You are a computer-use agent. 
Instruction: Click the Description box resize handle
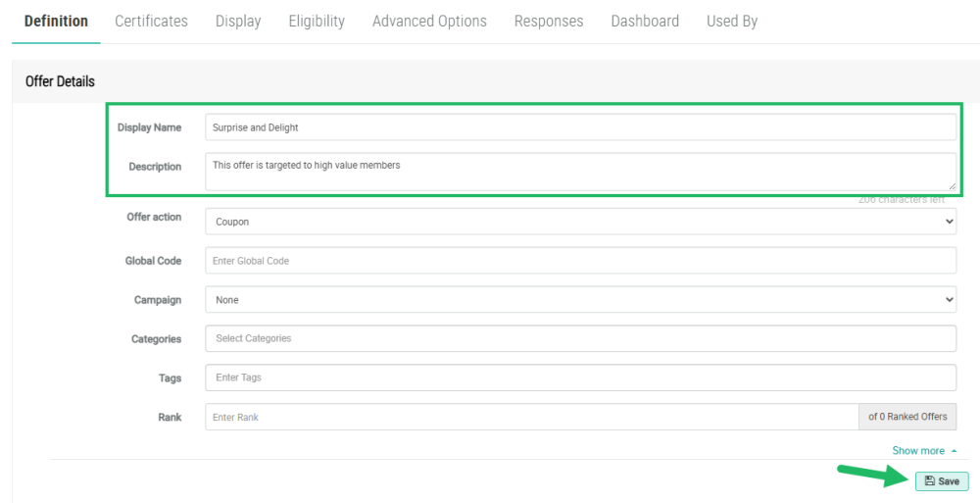pos(951,186)
